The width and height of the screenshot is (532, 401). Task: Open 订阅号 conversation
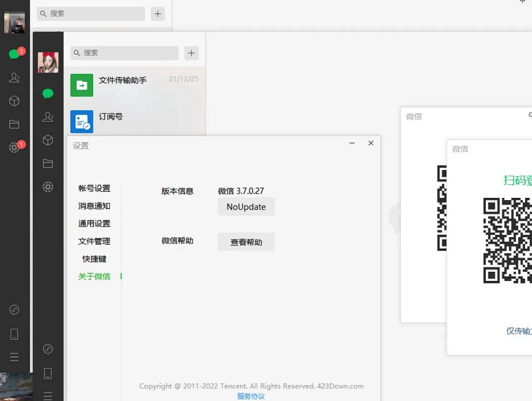(x=135, y=120)
